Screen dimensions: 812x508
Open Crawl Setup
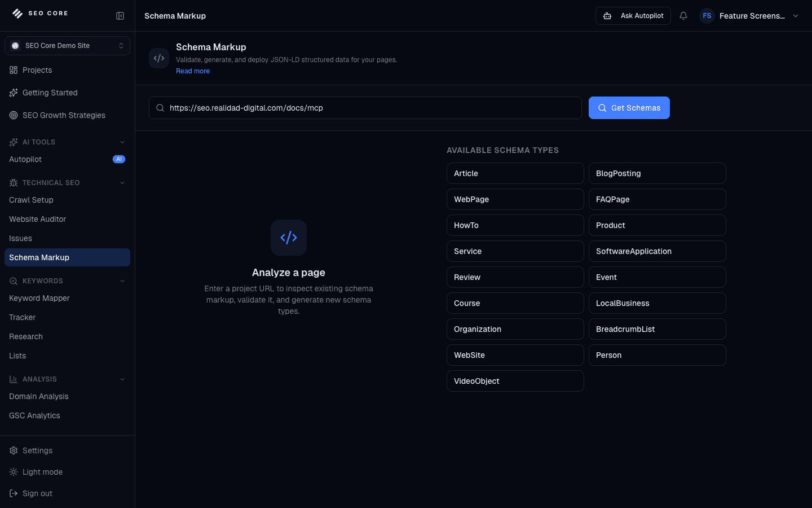point(67,200)
